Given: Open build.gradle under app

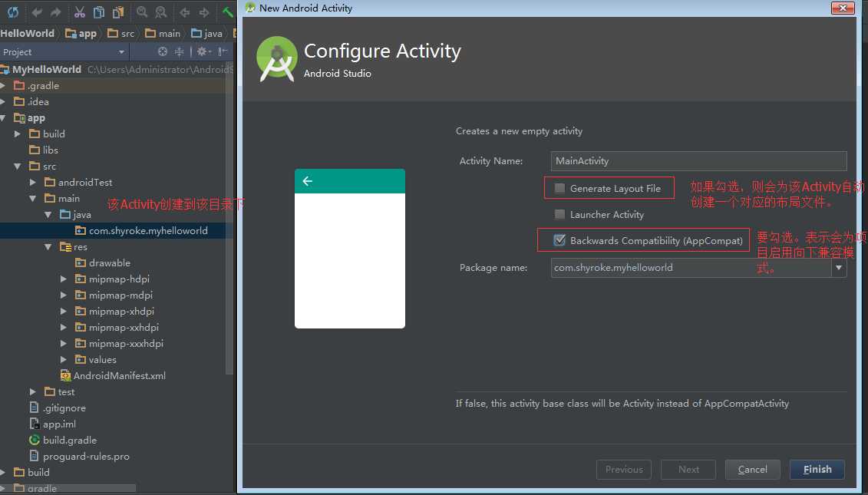Looking at the screenshot, I should tap(63, 441).
